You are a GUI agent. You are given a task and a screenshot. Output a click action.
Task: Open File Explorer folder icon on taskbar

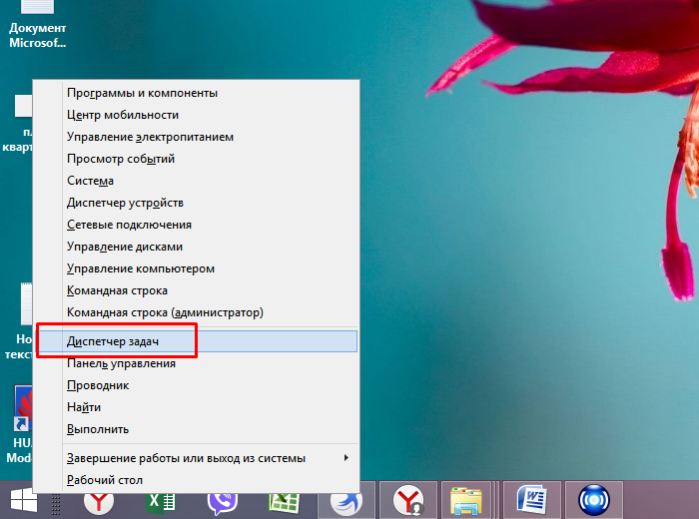(466, 500)
